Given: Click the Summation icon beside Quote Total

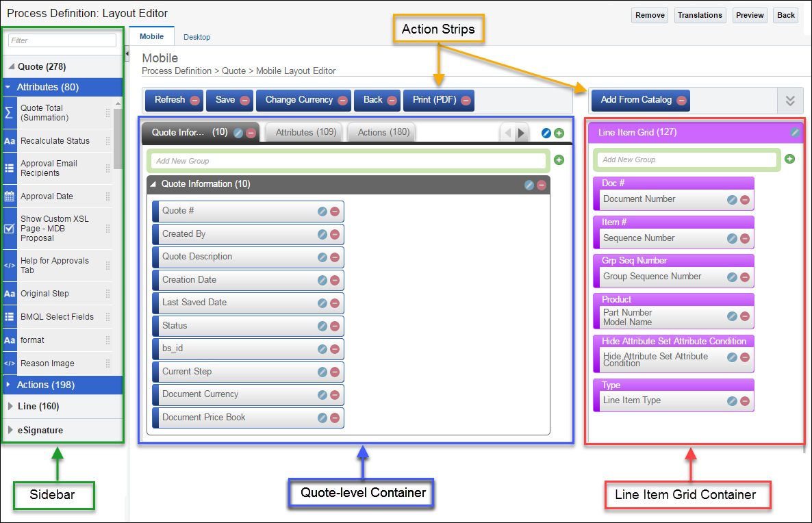Looking at the screenshot, I should (8, 112).
